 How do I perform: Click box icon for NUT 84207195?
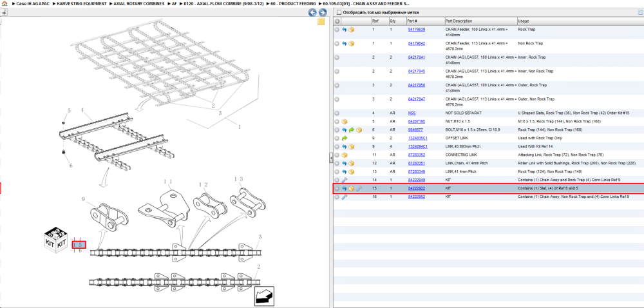click(x=345, y=122)
